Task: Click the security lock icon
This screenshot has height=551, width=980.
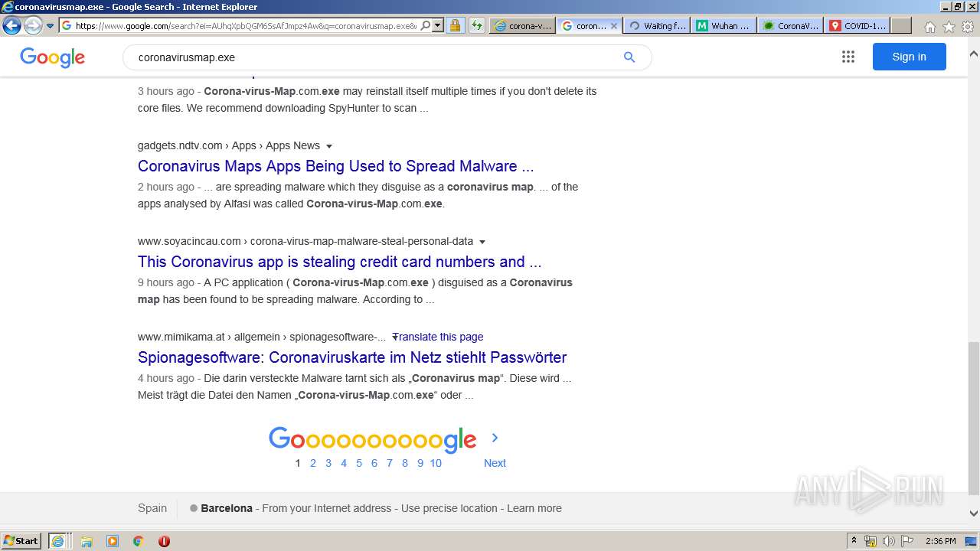Action: 455,25
